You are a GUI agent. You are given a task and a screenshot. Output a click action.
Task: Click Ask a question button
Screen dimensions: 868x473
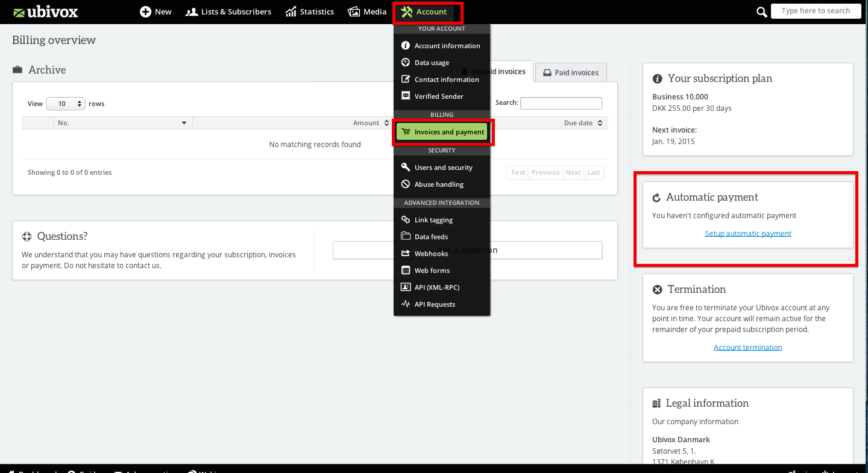467,250
